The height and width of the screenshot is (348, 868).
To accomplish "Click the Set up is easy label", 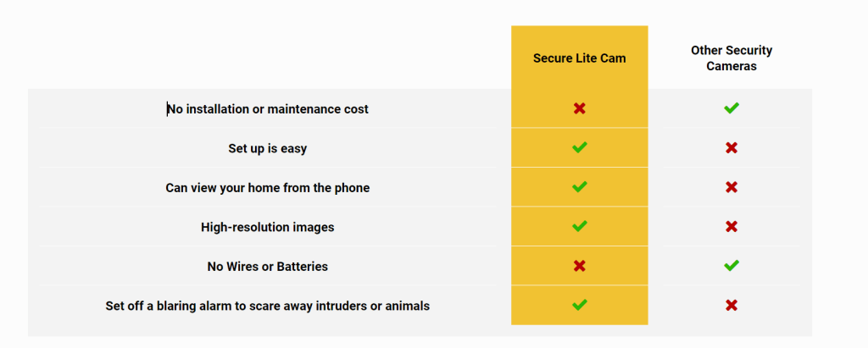I will (267, 148).
